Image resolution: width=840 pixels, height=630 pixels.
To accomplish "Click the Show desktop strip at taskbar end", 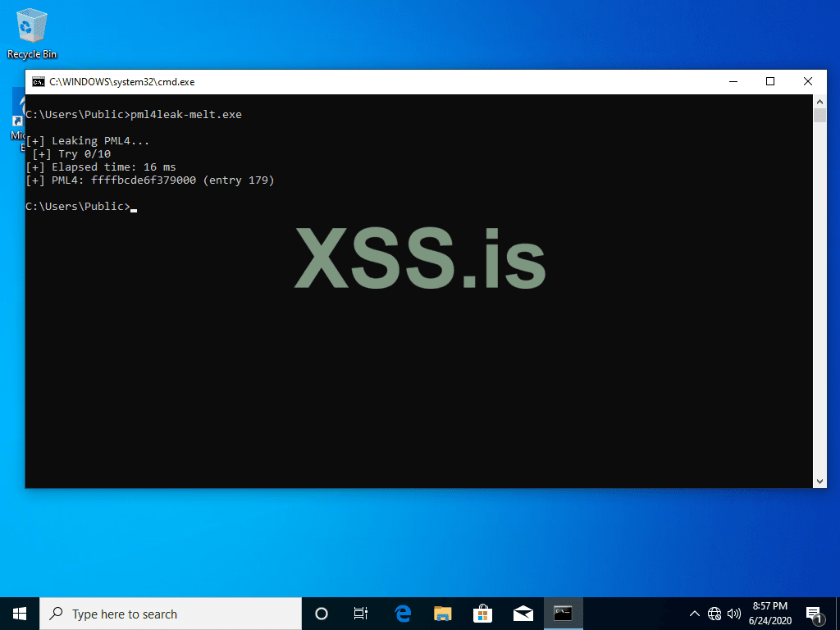I will (x=838, y=614).
